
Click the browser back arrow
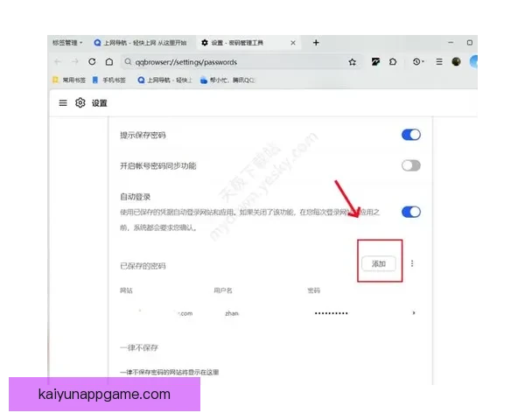[58, 62]
